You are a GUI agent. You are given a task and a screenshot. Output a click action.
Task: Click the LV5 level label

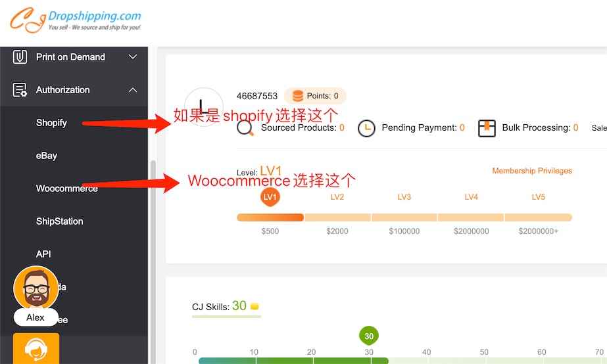point(538,197)
